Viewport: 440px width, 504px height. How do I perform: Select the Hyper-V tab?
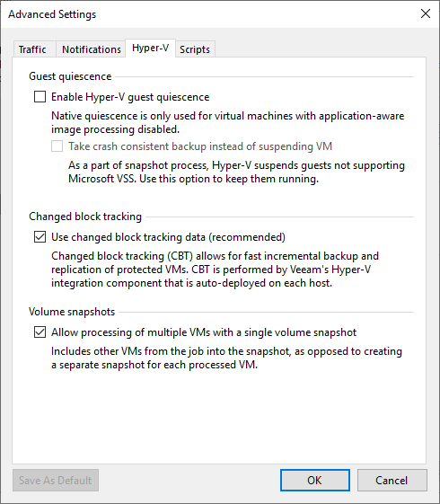pos(150,49)
